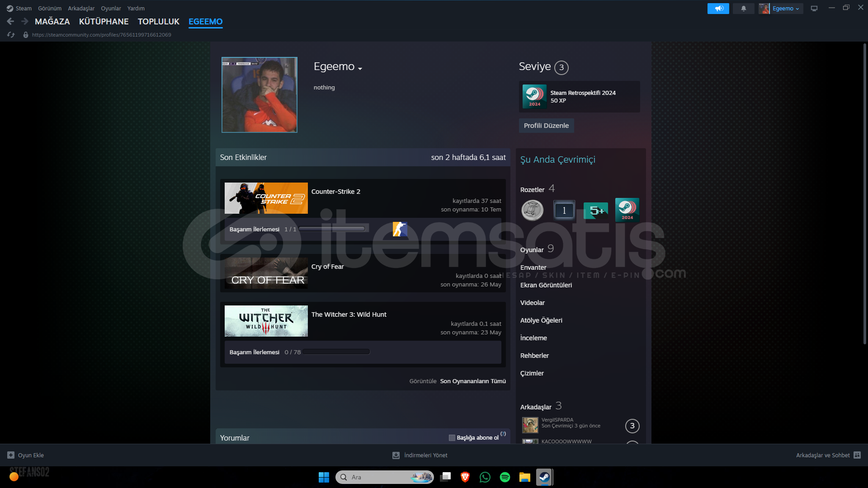This screenshot has height=488, width=868.
Task: Open the Son Oynananların Tümü link
Action: coord(473,381)
